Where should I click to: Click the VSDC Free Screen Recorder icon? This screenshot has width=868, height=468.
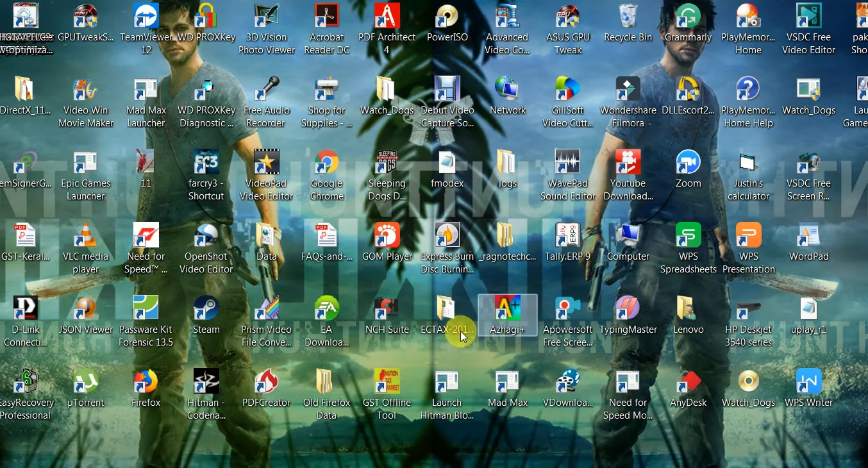pyautogui.click(x=809, y=162)
